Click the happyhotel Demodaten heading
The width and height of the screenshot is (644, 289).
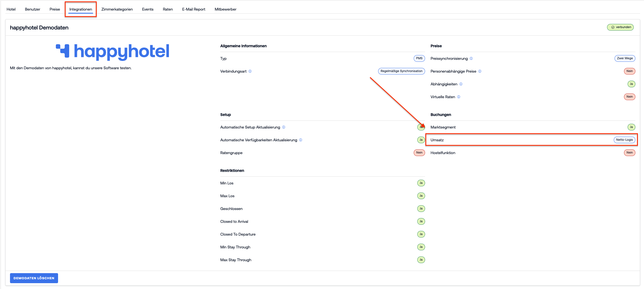tap(39, 28)
